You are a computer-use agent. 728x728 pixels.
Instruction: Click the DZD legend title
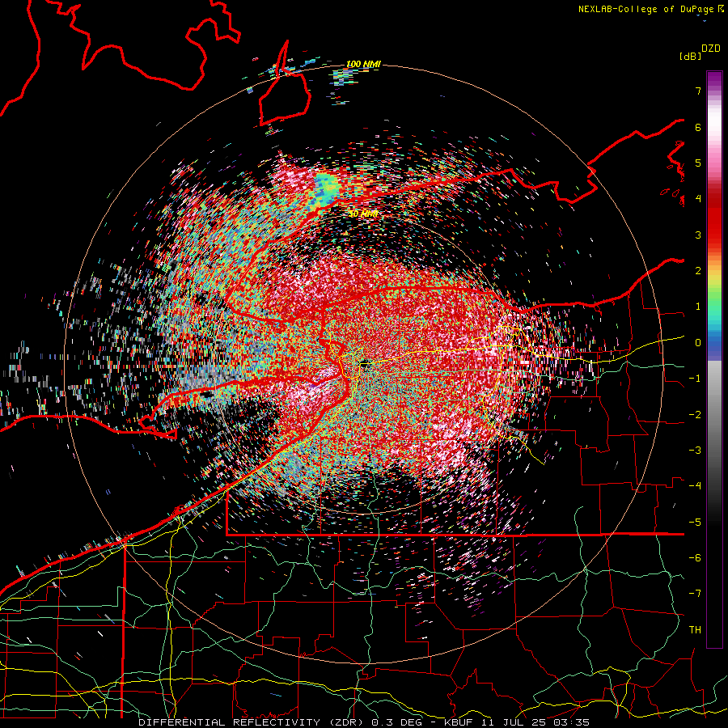pyautogui.click(x=711, y=49)
